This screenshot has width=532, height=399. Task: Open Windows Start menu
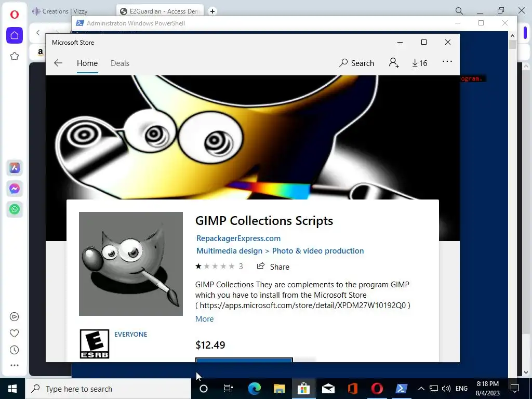[12, 389]
